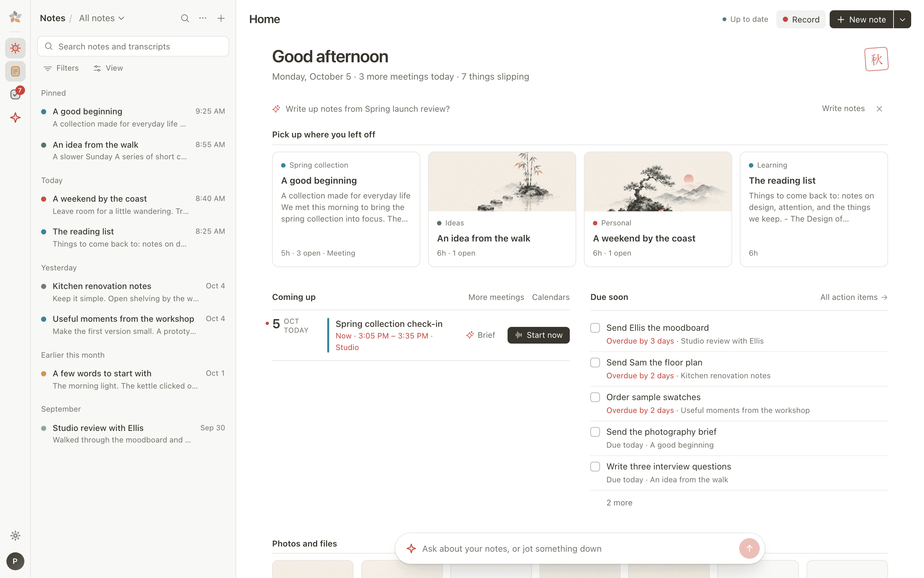
Task: Click the search icon in Notes header
Action: pos(185,18)
